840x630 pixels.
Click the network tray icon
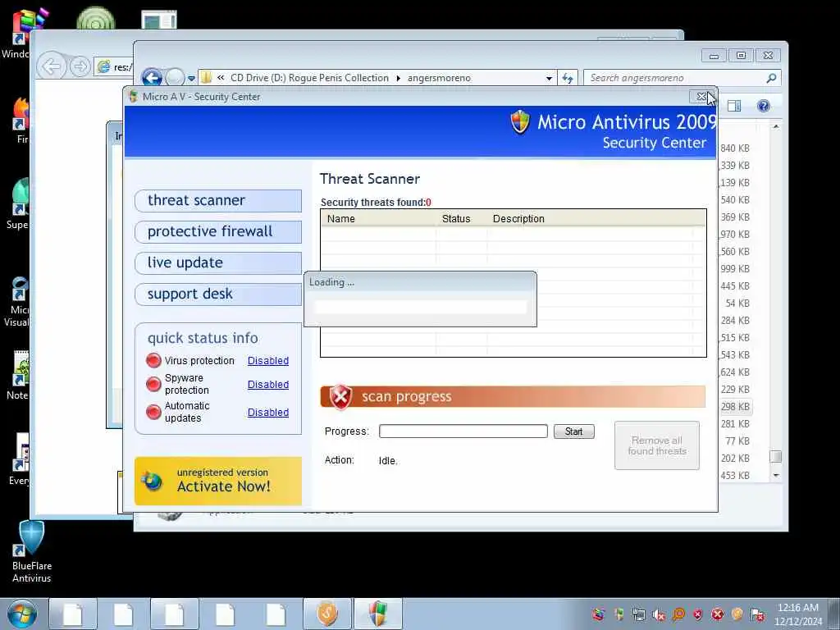click(638, 614)
